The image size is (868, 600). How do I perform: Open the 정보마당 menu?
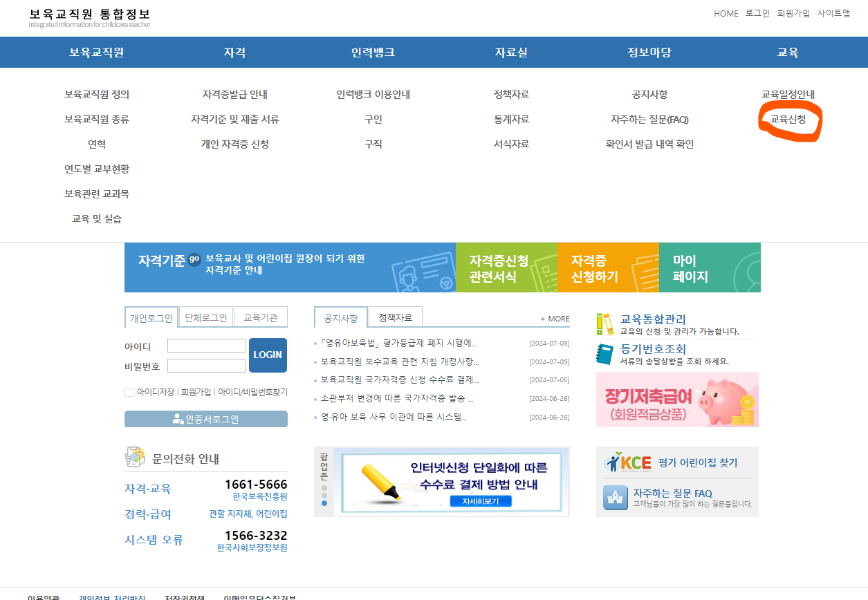650,52
